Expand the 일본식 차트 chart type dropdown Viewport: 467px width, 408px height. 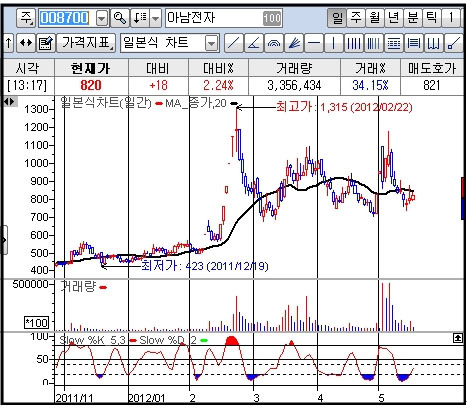coord(211,43)
